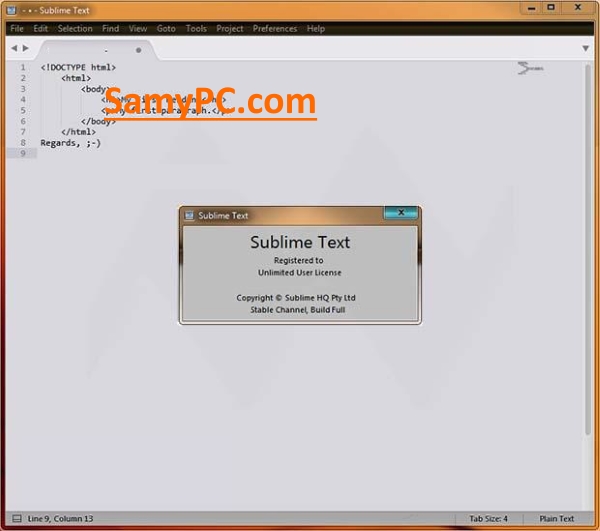The height and width of the screenshot is (531, 600).
Task: Maximize the main Sublime Text window
Action: 551,7
